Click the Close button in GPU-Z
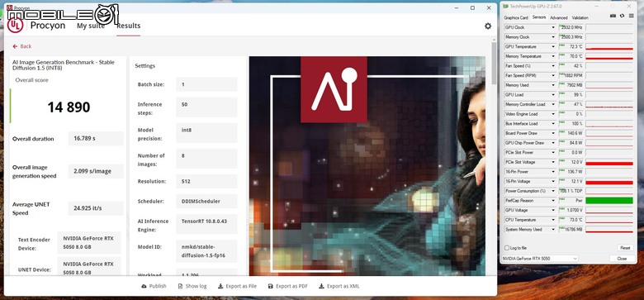The height and width of the screenshot is (300, 644). [622, 259]
